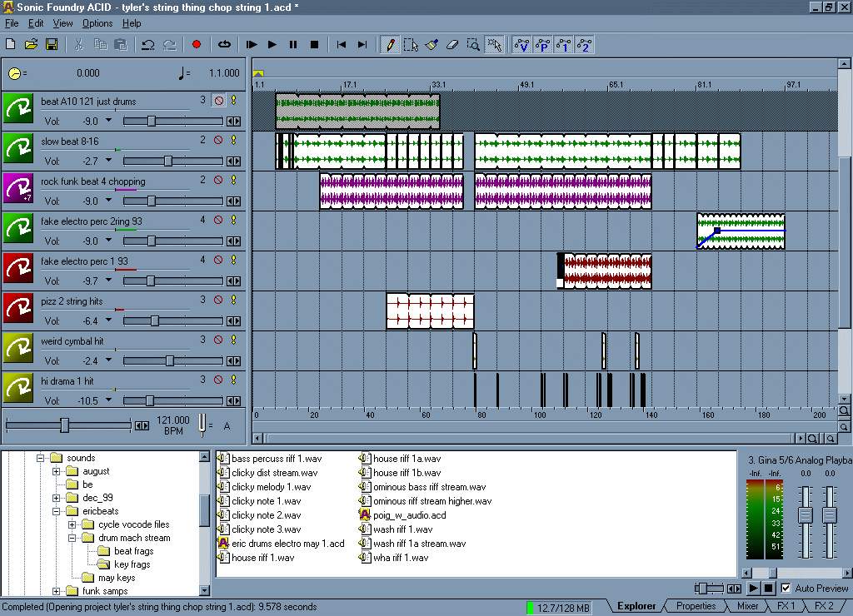Open Vol dropdown on hi drama 1 hit track

(x=108, y=400)
